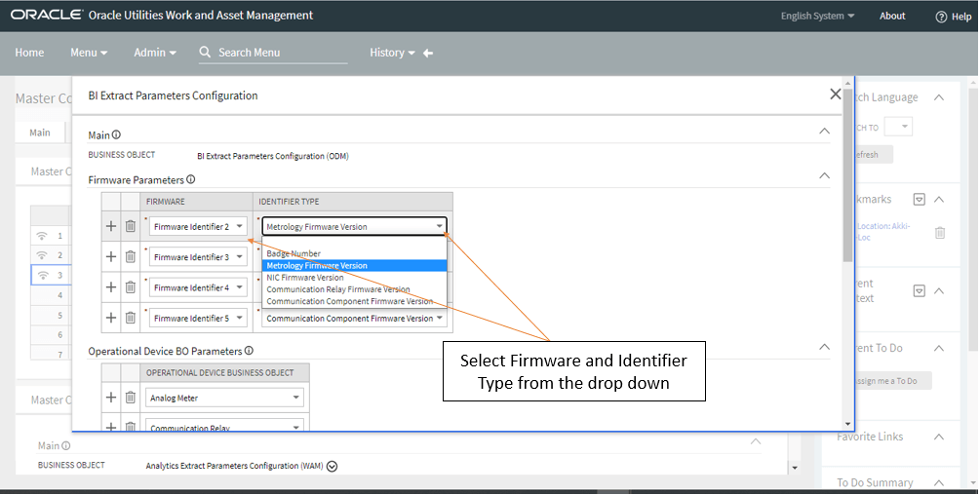Image resolution: width=980 pixels, height=495 pixels.
Task: Delete the Firmware Identifier 5 row
Action: pyautogui.click(x=130, y=318)
